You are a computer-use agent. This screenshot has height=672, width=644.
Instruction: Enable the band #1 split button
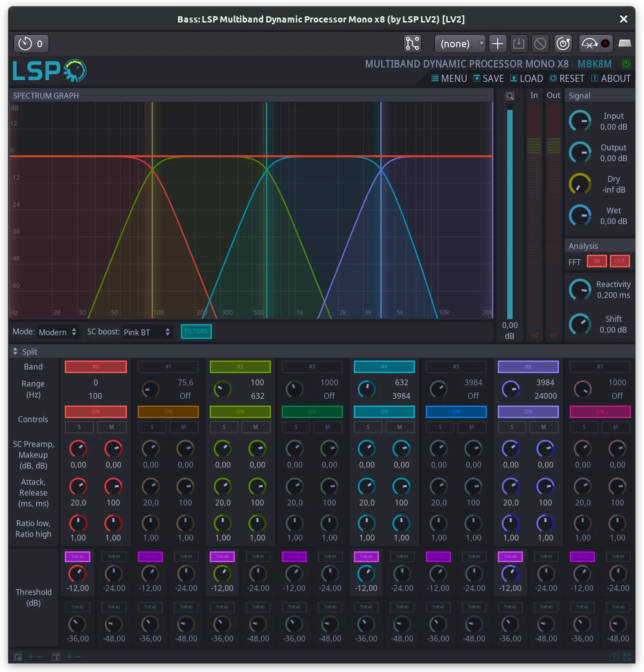(168, 367)
